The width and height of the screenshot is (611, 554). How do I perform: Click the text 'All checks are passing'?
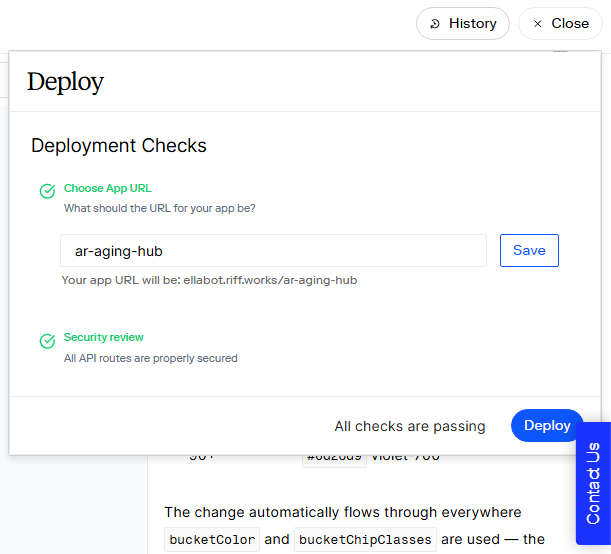click(x=410, y=426)
